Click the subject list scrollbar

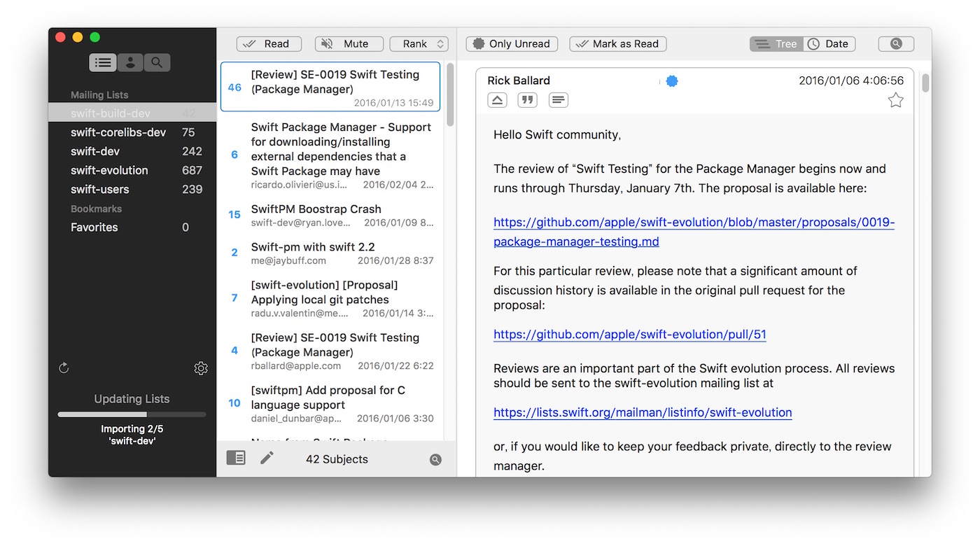click(x=450, y=94)
